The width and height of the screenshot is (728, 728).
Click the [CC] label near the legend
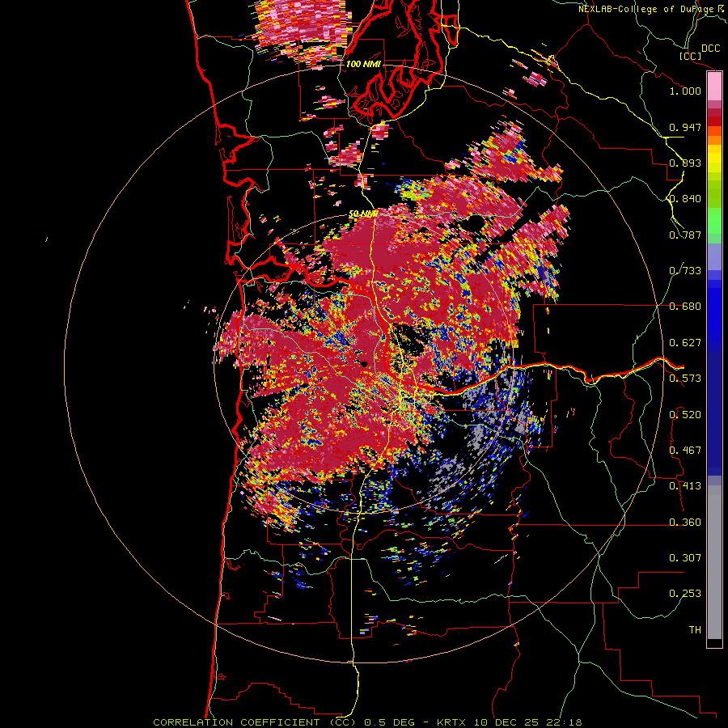690,56
